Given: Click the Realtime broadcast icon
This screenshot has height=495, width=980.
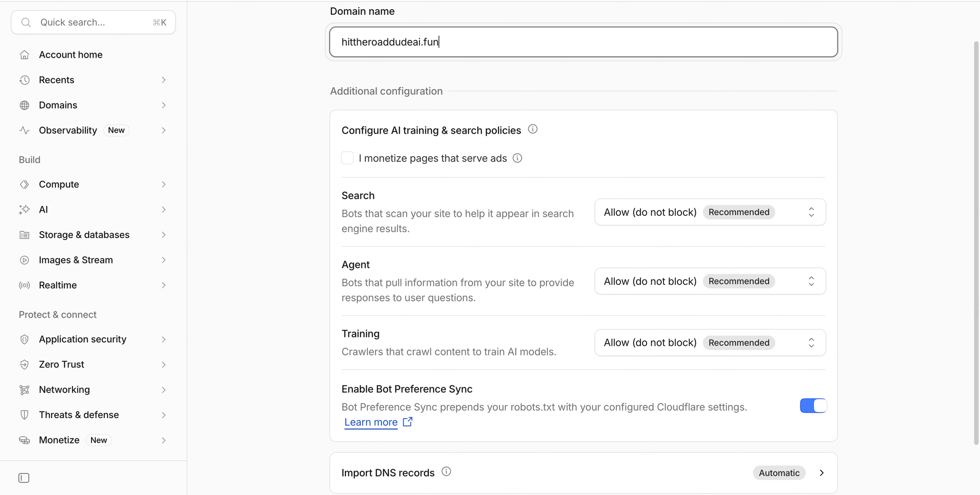Looking at the screenshot, I should tap(24, 285).
